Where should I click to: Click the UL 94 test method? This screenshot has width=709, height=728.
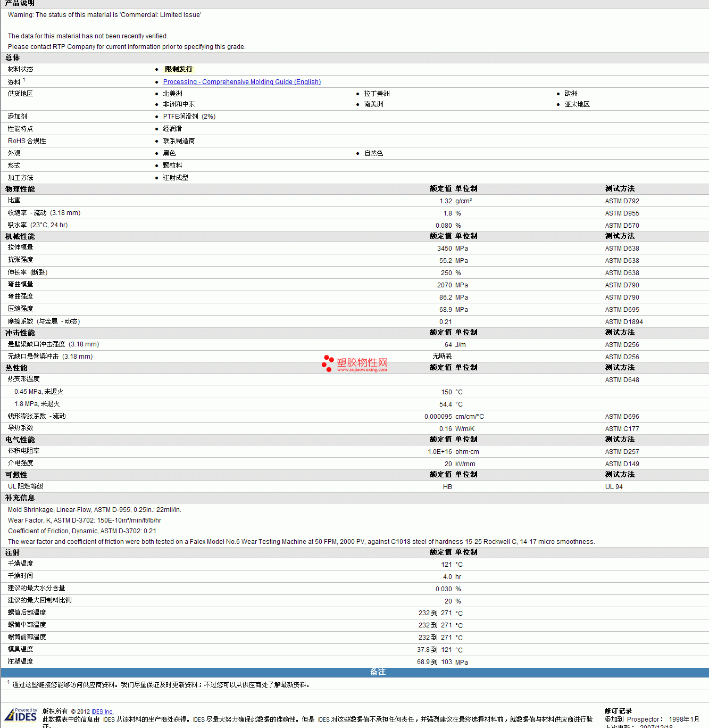point(614,487)
